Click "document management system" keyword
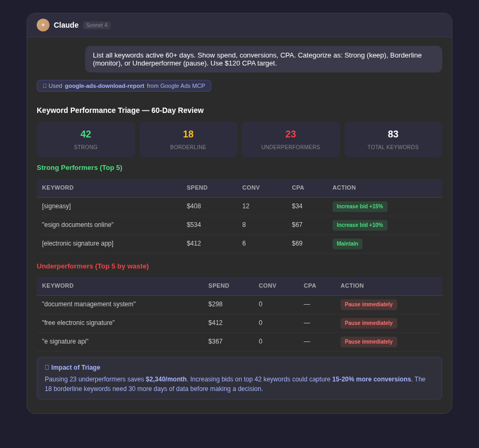Viewport: 479px width, 448px height. 89,304
